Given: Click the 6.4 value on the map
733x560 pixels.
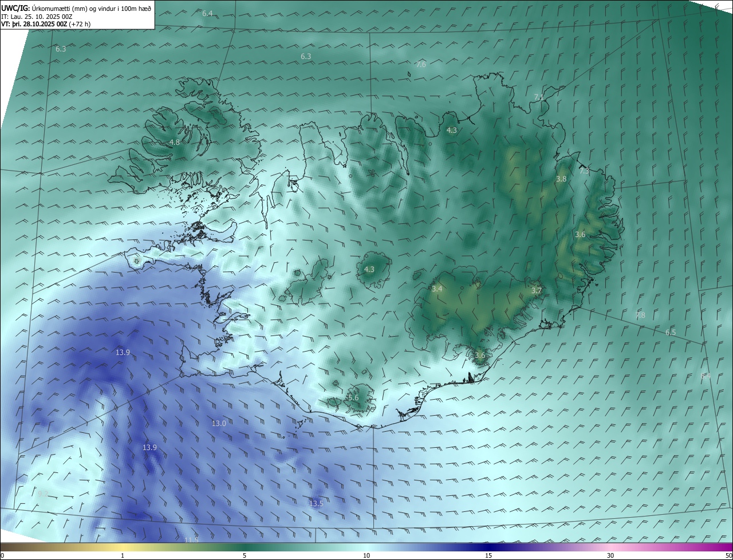Looking at the screenshot, I should click(x=207, y=13).
